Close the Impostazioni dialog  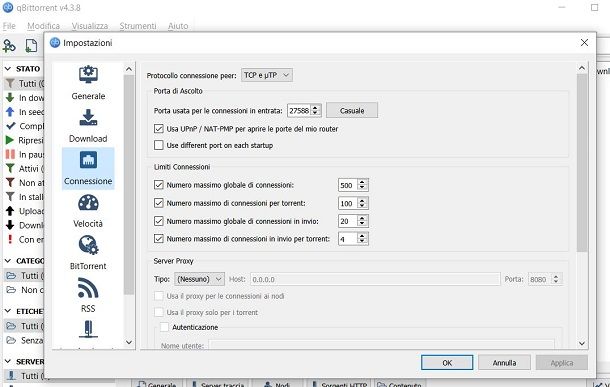pyautogui.click(x=584, y=42)
